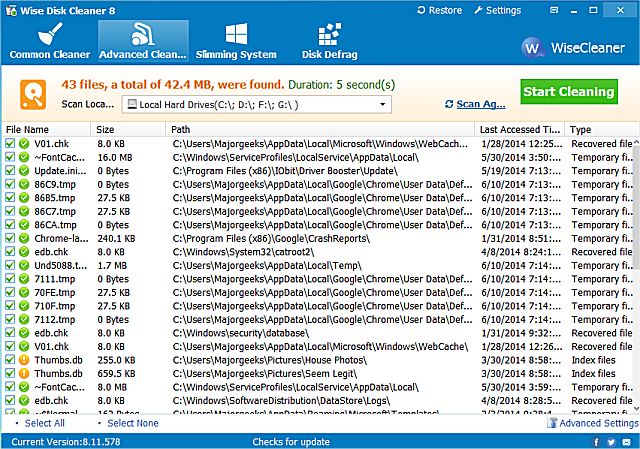The image size is (640, 449).
Task: Click the Select All link
Action: point(44,423)
